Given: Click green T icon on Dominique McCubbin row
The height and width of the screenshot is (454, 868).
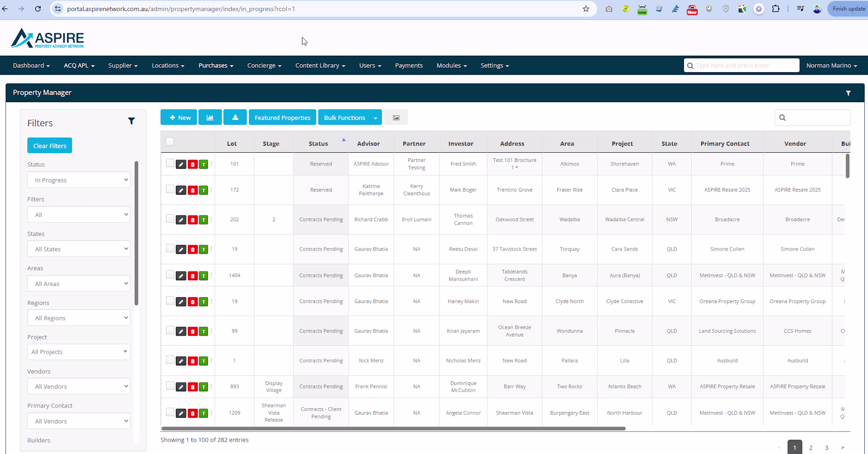Looking at the screenshot, I should [204, 387].
